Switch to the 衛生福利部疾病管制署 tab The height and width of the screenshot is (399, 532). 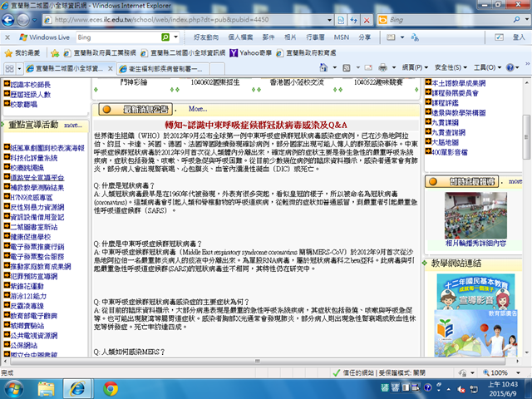[x=163, y=69]
